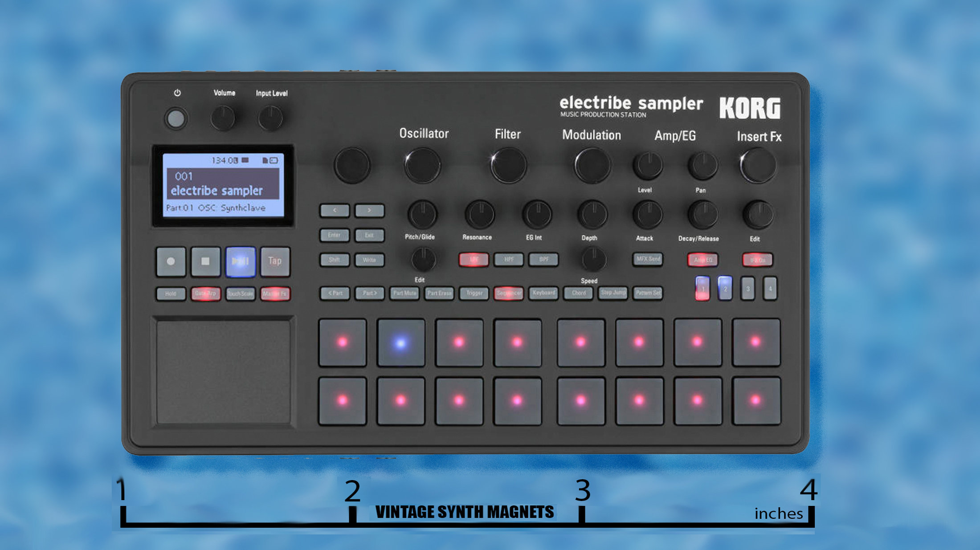Select step page button 4
The image size is (980, 550).
tap(770, 288)
